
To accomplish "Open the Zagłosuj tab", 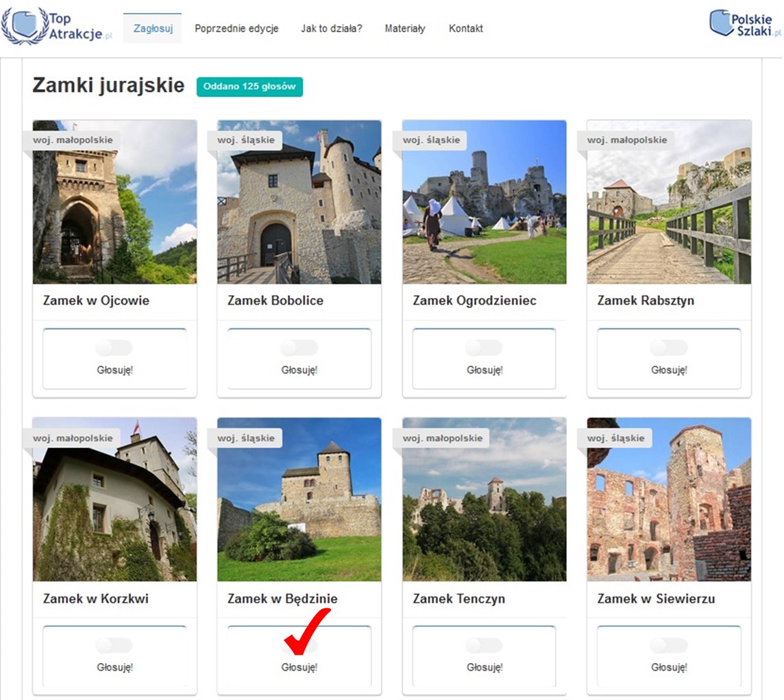I will (152, 29).
